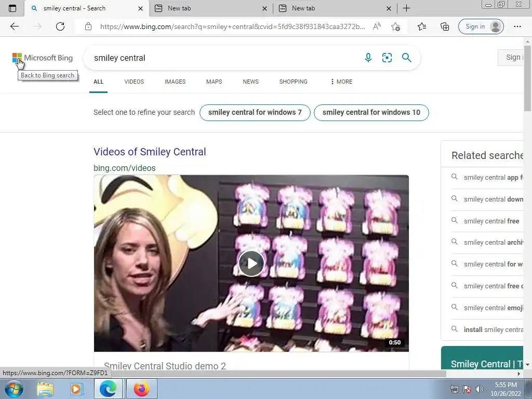
Task: Close the second New tab
Action: coord(264,8)
